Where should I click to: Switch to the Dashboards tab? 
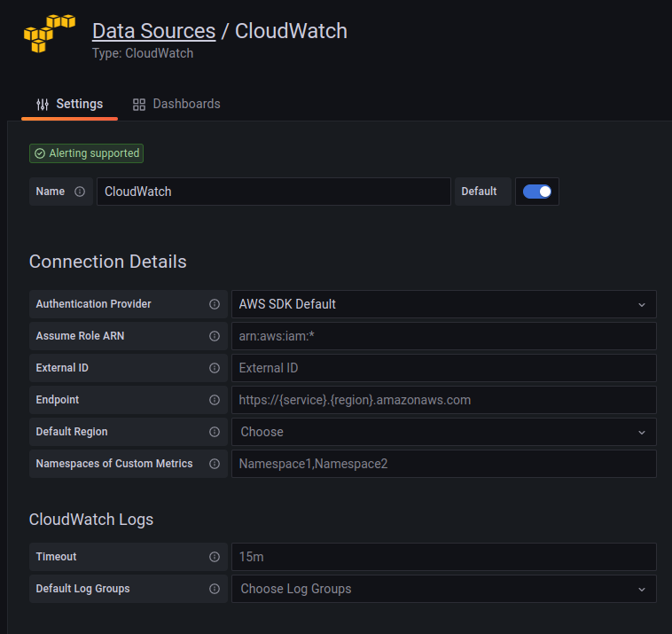[176, 104]
